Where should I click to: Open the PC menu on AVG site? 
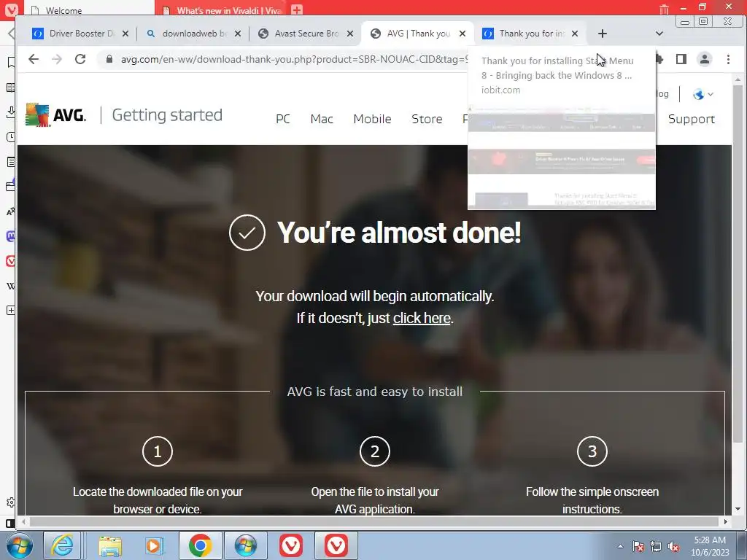click(283, 119)
